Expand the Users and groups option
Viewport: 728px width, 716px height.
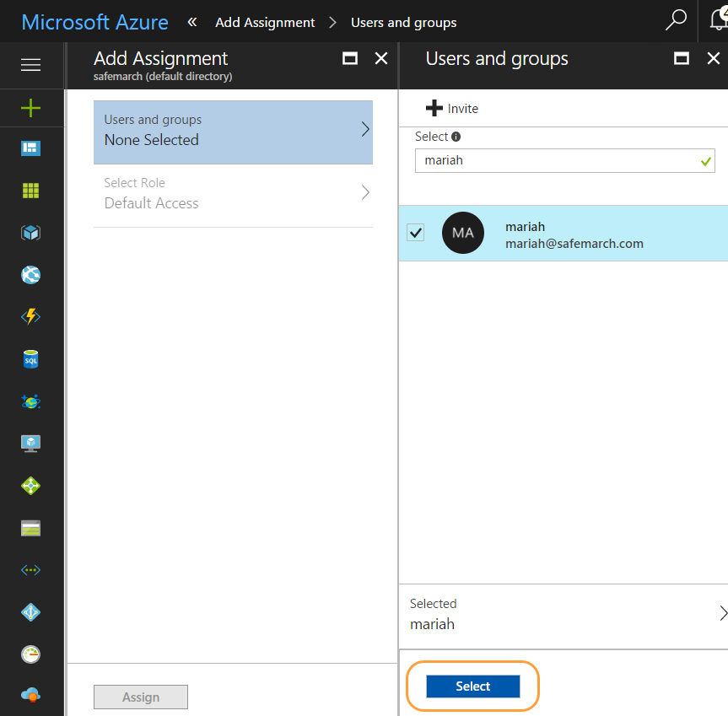[x=233, y=129]
